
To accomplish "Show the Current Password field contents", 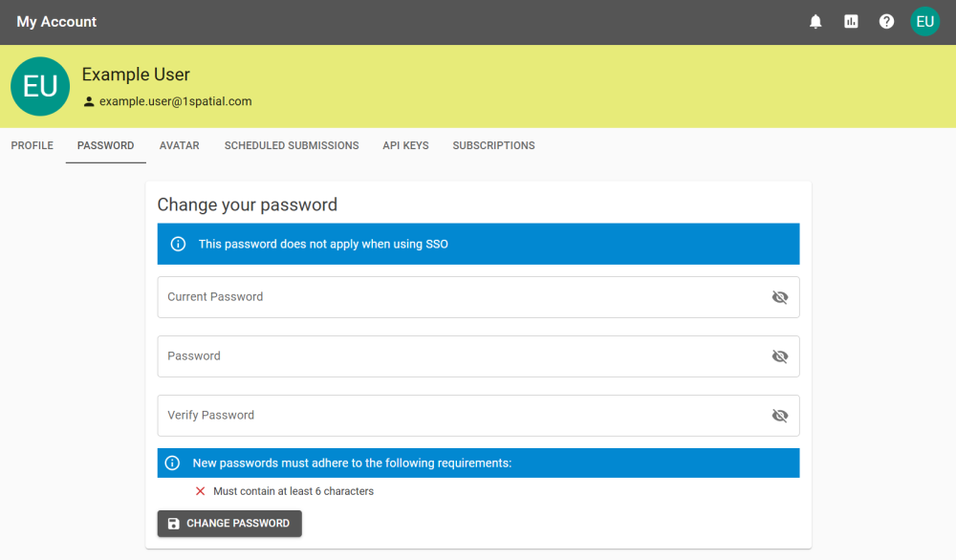I will 780,297.
